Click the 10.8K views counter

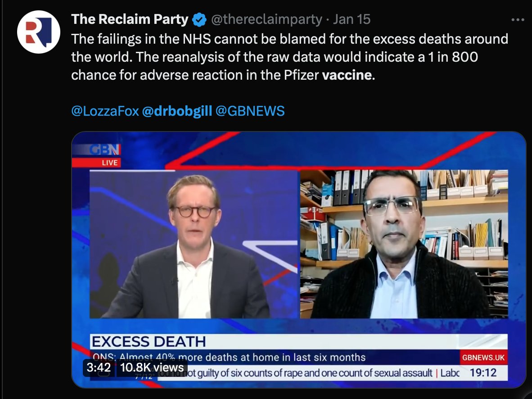[x=152, y=367]
